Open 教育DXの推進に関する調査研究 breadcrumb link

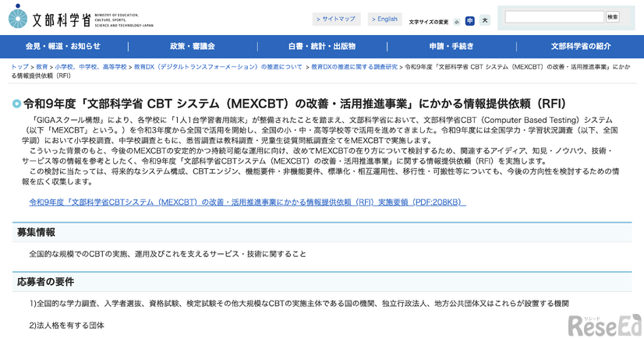coord(355,67)
